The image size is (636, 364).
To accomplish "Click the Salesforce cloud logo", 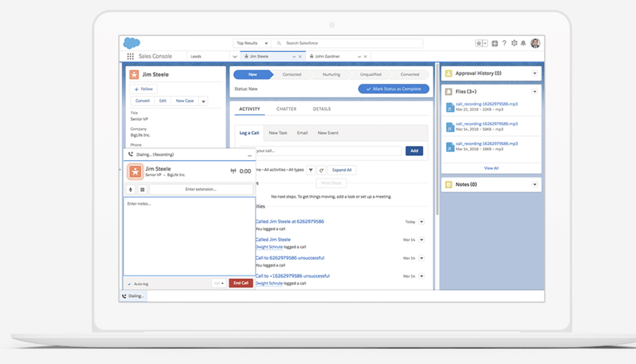I will 132,43.
